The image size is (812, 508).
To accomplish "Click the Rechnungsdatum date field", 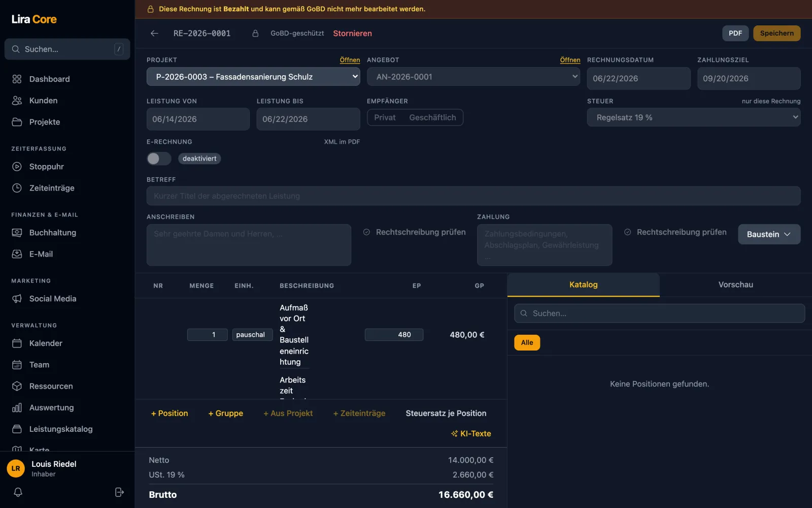I will [638, 79].
